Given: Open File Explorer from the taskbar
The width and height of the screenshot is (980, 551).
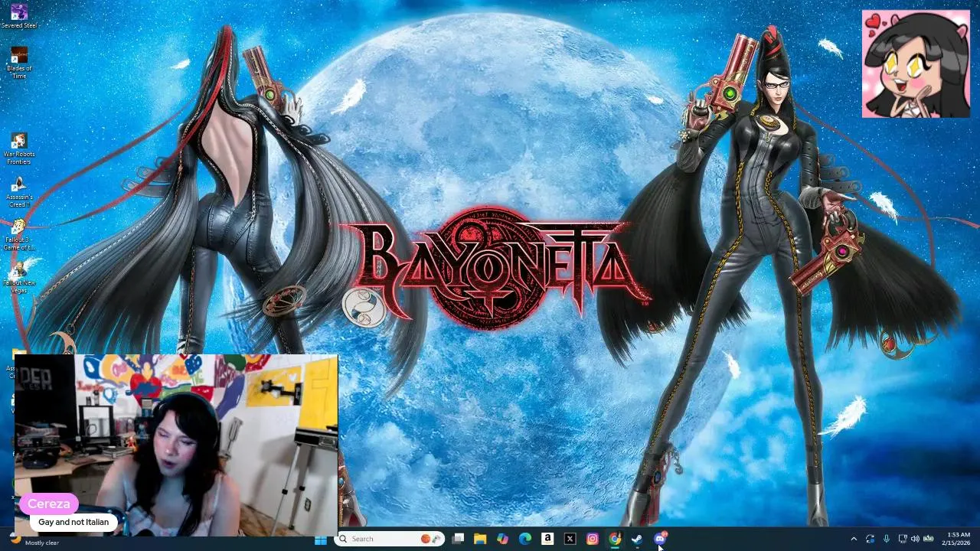Looking at the screenshot, I should [480, 539].
